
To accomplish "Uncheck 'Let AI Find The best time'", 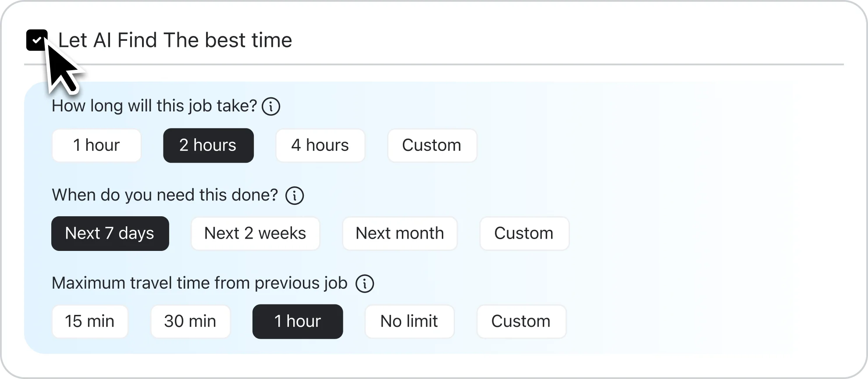I will pos(37,40).
